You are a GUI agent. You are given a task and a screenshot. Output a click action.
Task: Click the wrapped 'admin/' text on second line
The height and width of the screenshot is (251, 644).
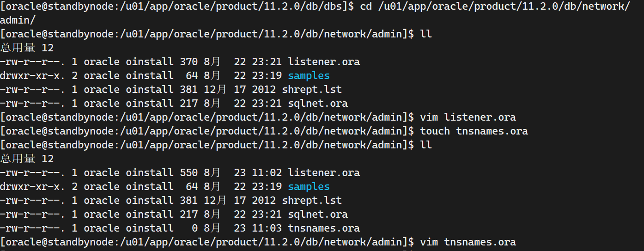pyautogui.click(x=18, y=20)
